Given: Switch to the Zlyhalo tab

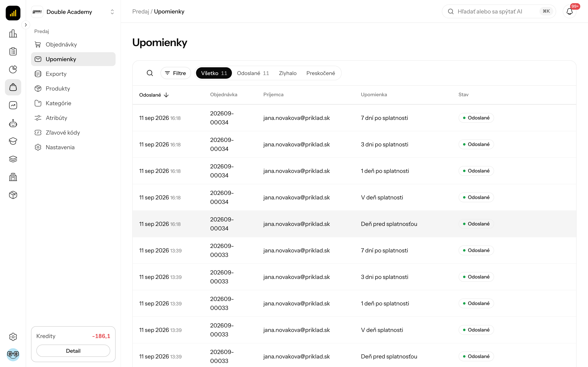Looking at the screenshot, I should [288, 73].
